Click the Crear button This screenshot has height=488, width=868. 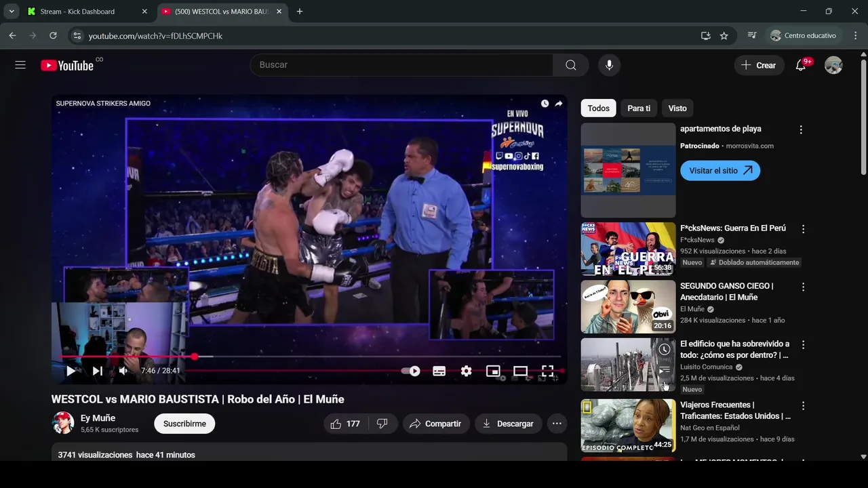759,65
